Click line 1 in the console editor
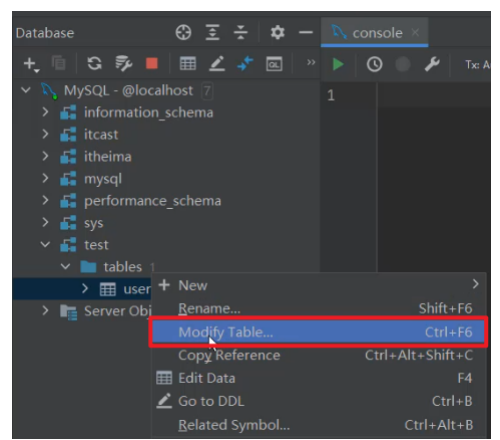The height and width of the screenshot is (440, 500). [433, 95]
